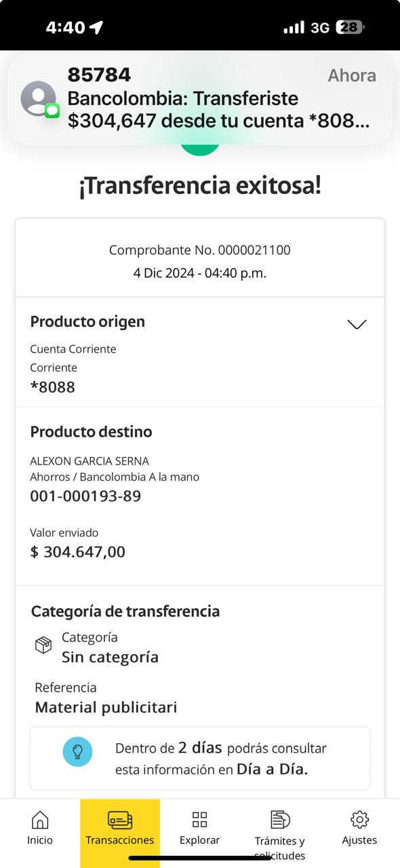Select the Sin categoría category value
This screenshot has height=868, width=400.
pyautogui.click(x=110, y=657)
